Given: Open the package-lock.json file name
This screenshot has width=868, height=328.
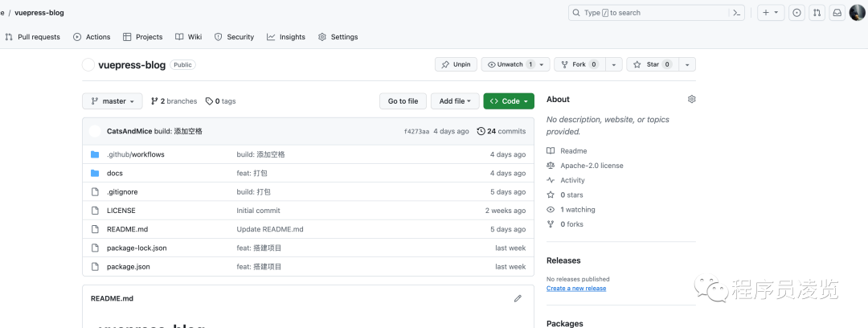Looking at the screenshot, I should tap(137, 248).
